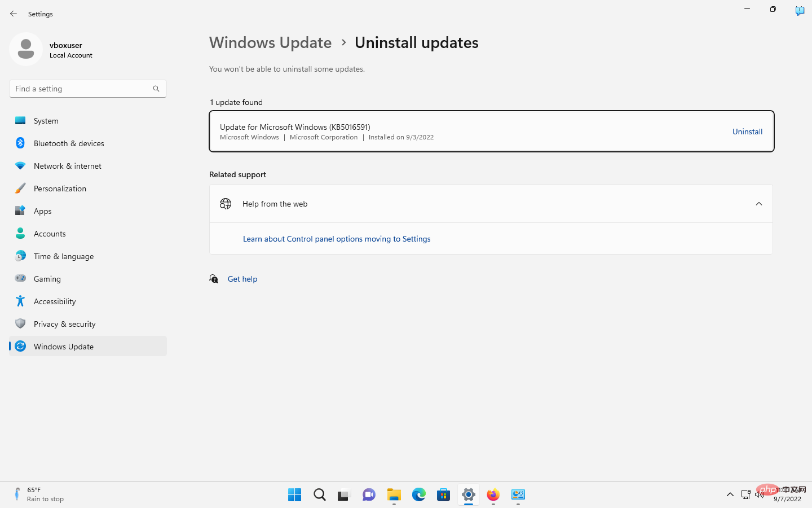Focus the Find a setting search box
This screenshot has height=508, width=812.
click(88, 89)
